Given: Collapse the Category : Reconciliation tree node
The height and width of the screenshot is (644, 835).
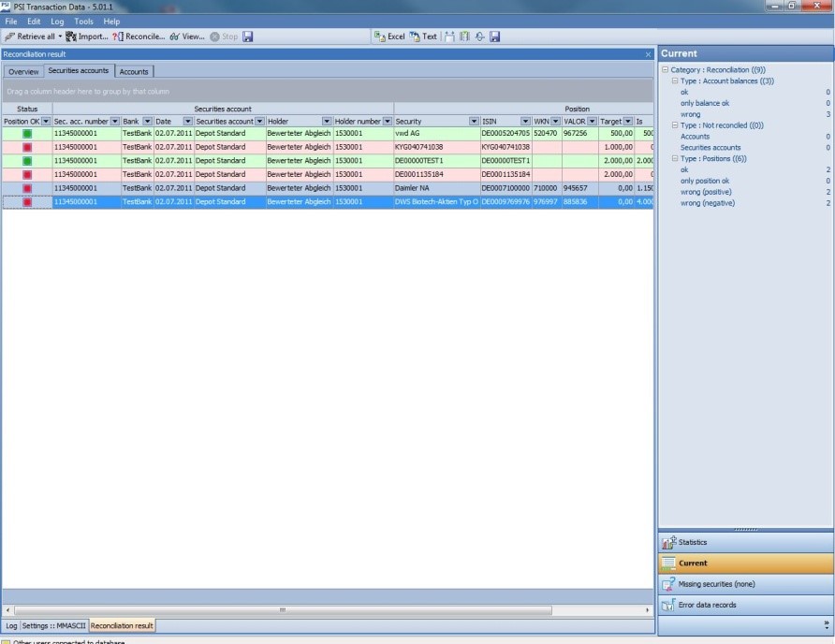Looking at the screenshot, I should tap(665, 70).
